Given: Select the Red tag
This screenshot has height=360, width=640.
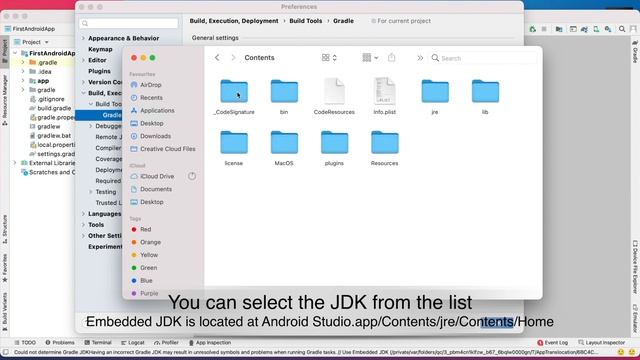Looking at the screenshot, I should click(141, 229).
